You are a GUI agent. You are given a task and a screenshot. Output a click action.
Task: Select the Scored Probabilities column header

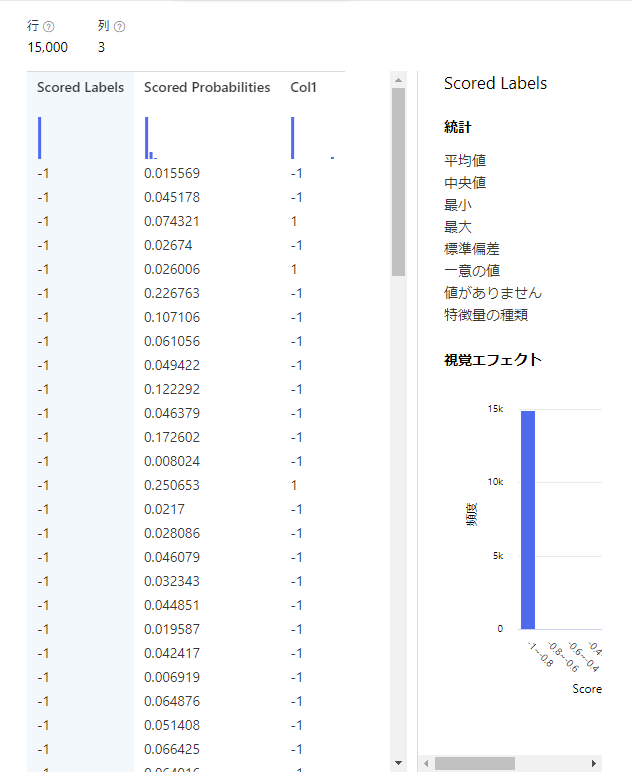click(x=207, y=87)
